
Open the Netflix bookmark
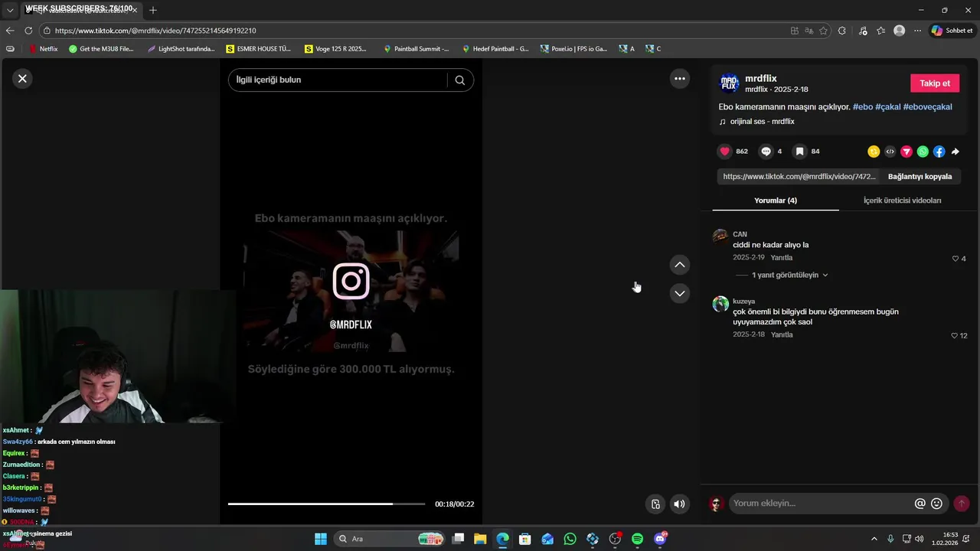pyautogui.click(x=42, y=49)
